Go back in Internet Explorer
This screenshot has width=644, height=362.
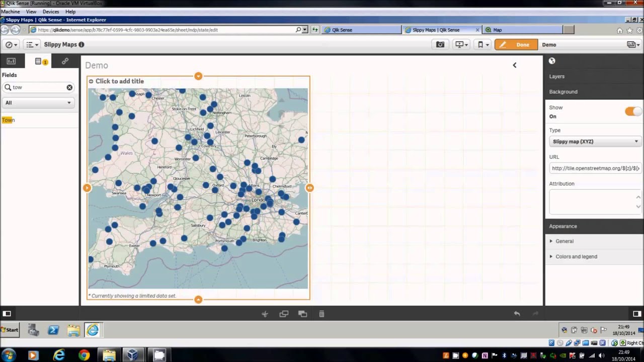(x=5, y=30)
